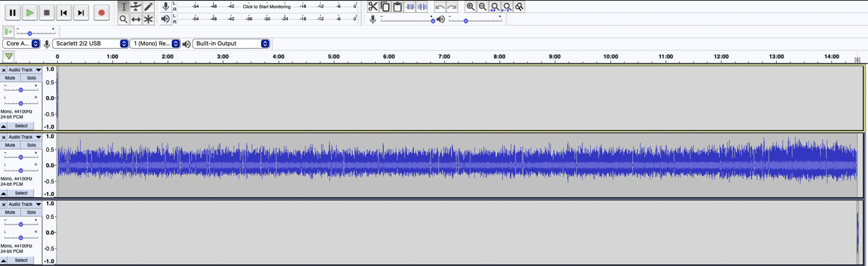Click the red Record button

101,12
